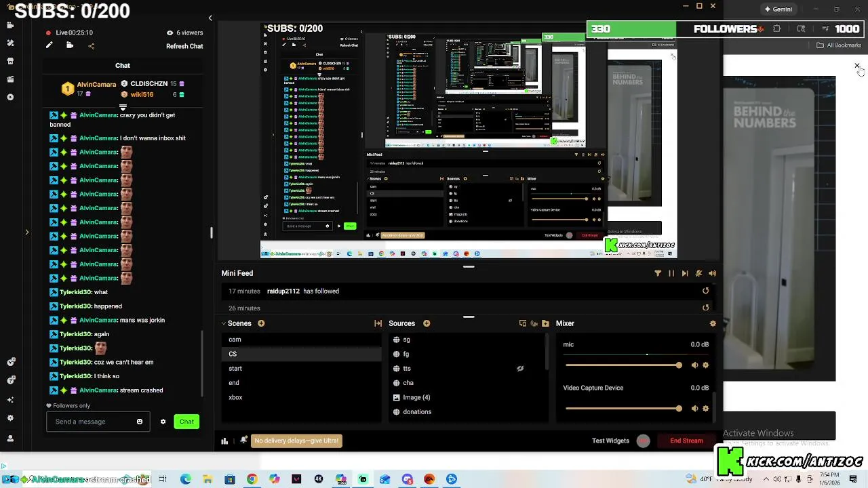Select the cam scene
The width and height of the screenshot is (868, 488).
point(301,340)
